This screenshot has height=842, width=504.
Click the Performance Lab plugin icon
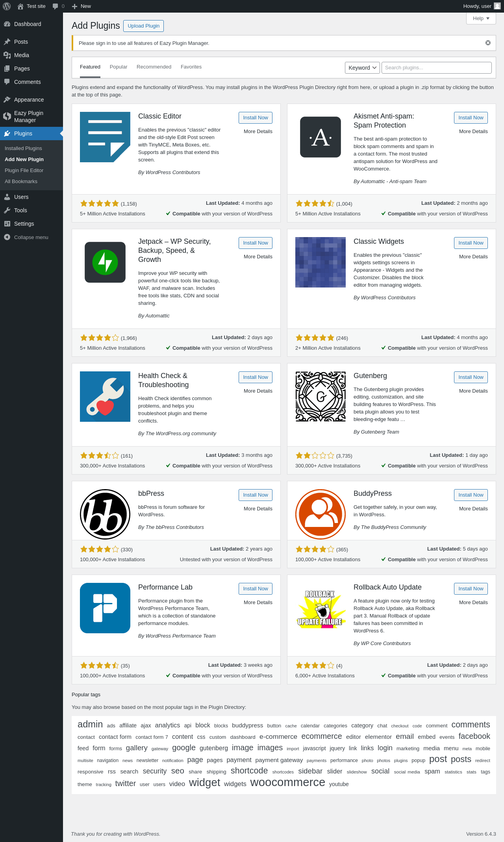pyautogui.click(x=105, y=608)
